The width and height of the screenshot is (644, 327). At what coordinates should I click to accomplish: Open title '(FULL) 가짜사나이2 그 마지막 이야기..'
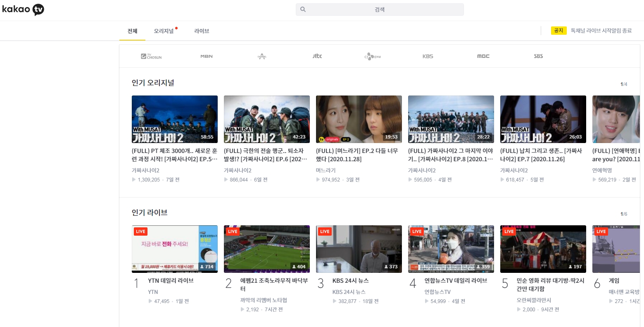(451, 155)
